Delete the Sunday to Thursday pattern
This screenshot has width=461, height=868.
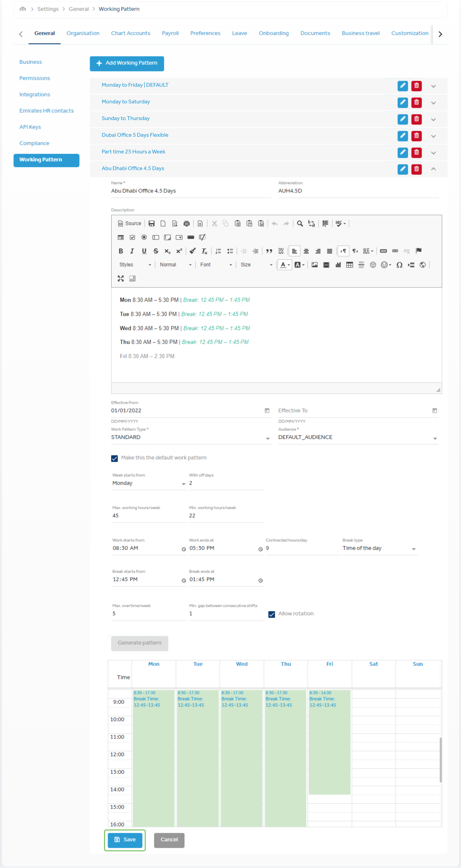[x=416, y=119]
